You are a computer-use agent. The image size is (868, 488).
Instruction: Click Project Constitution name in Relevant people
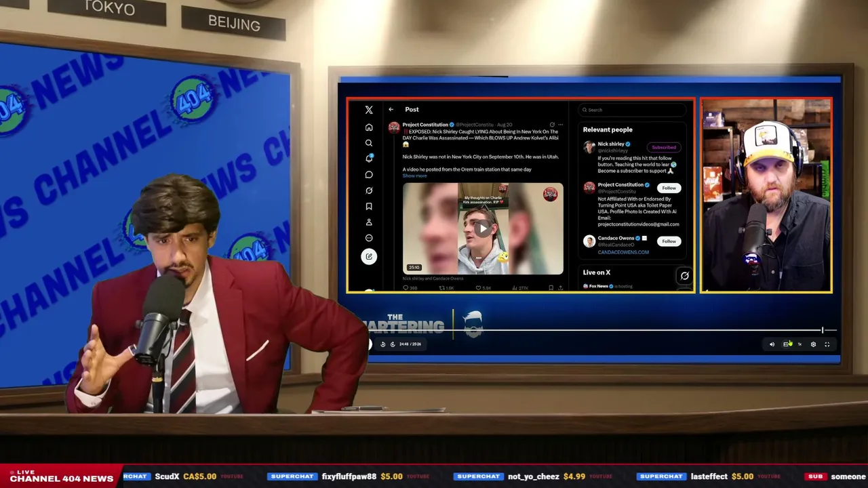[620, 184]
